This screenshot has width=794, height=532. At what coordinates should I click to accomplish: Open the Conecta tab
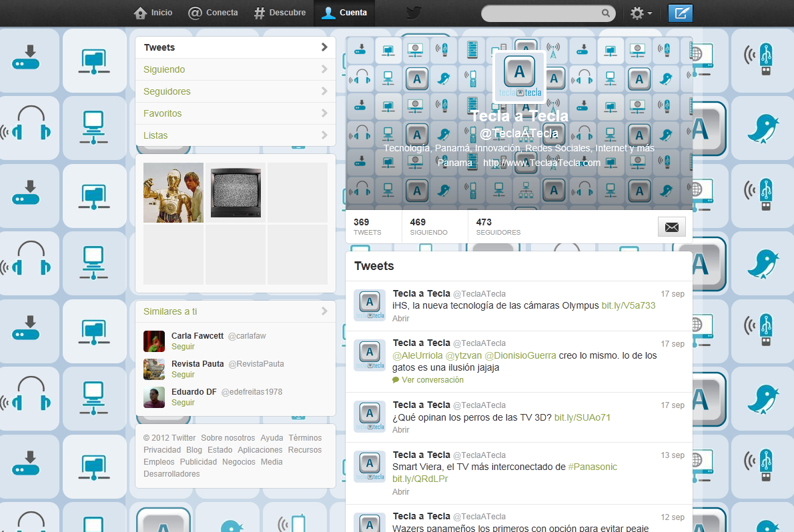pyautogui.click(x=214, y=13)
